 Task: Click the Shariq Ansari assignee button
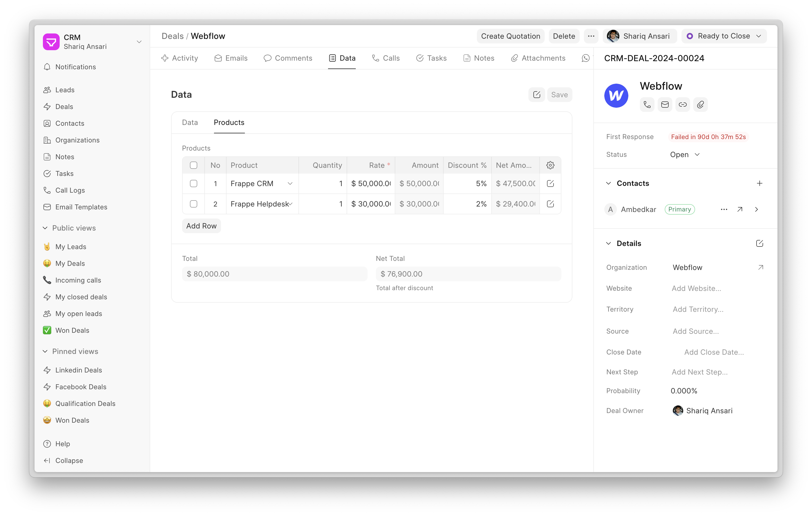click(x=639, y=36)
